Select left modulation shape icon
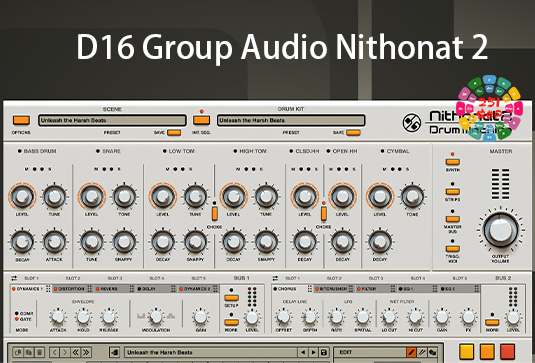The width and height of the screenshot is (535, 363). coord(141,316)
